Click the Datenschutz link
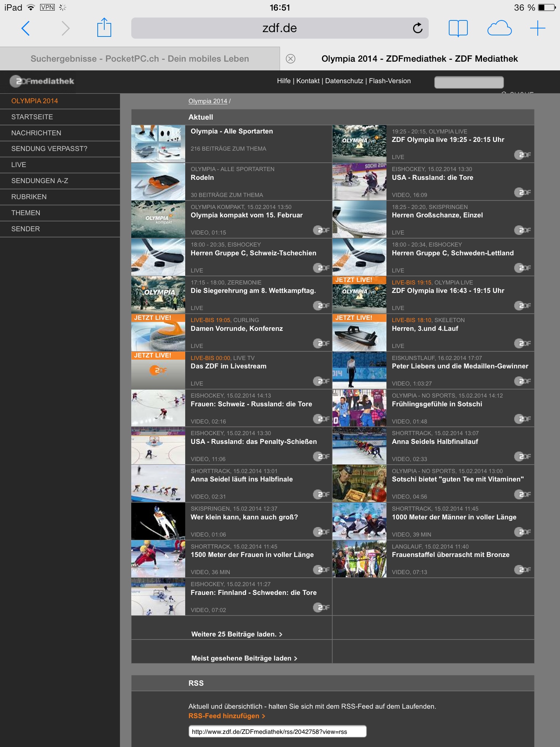 [x=344, y=81]
